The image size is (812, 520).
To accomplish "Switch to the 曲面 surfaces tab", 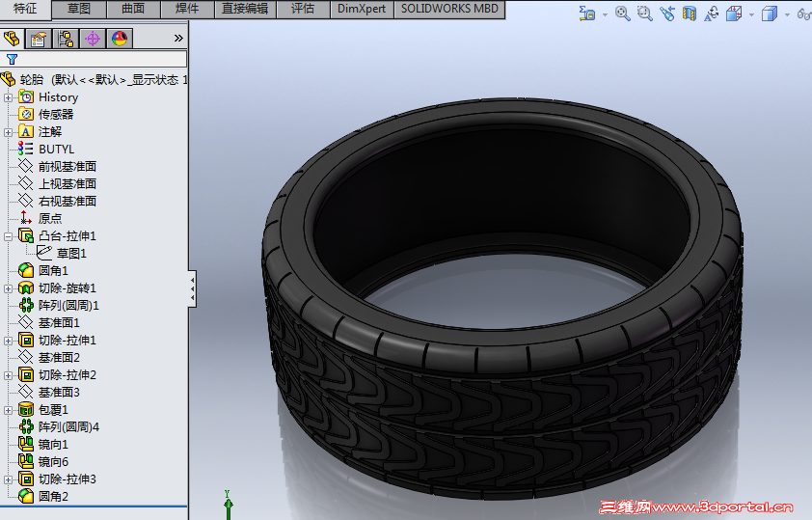I will tap(134, 9).
